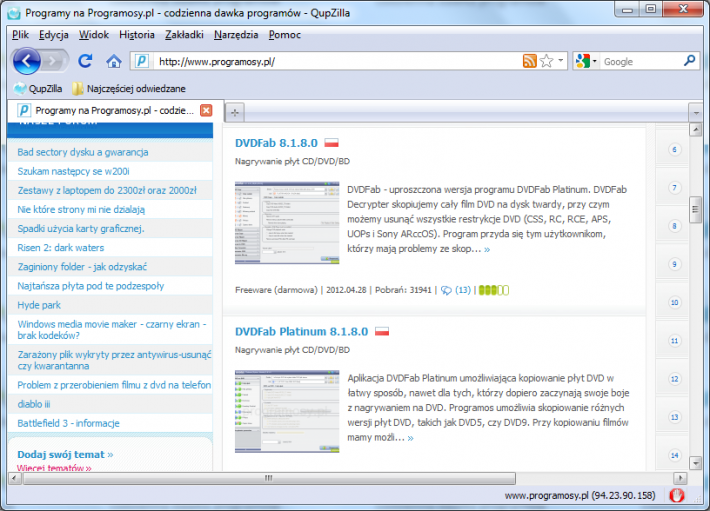The height and width of the screenshot is (511, 710).
Task: Open topic 'Najtańsza płyta pod te podzespoły'
Action: [x=91, y=286]
